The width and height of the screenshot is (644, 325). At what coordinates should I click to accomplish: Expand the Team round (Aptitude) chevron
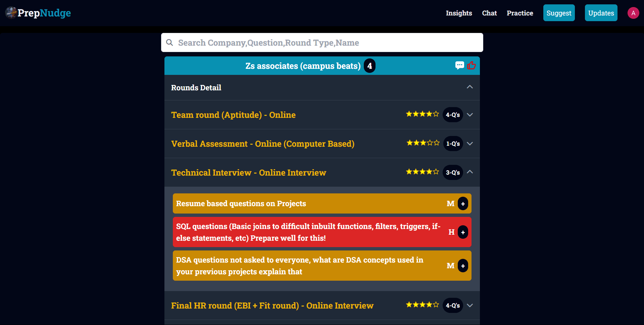coord(470,115)
